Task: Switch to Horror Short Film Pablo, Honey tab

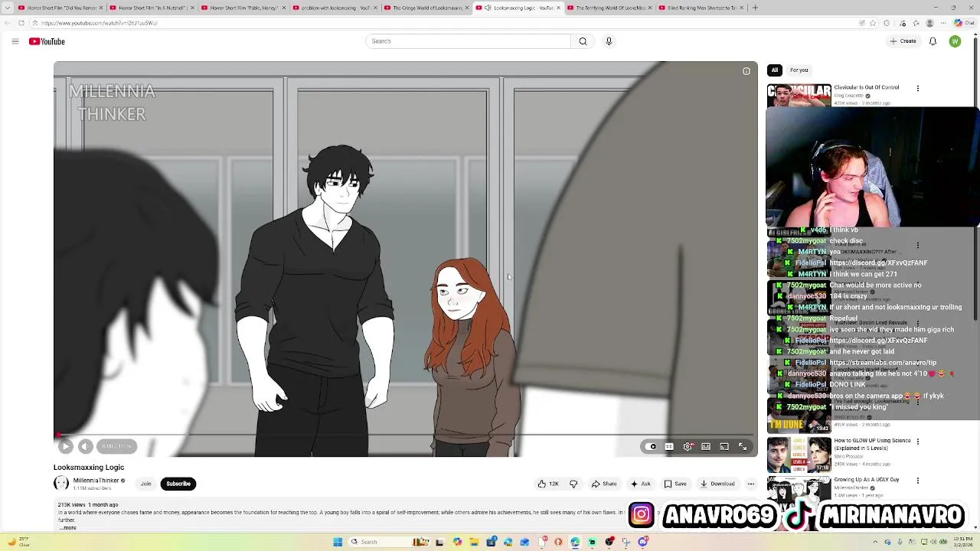Action: click(x=242, y=8)
